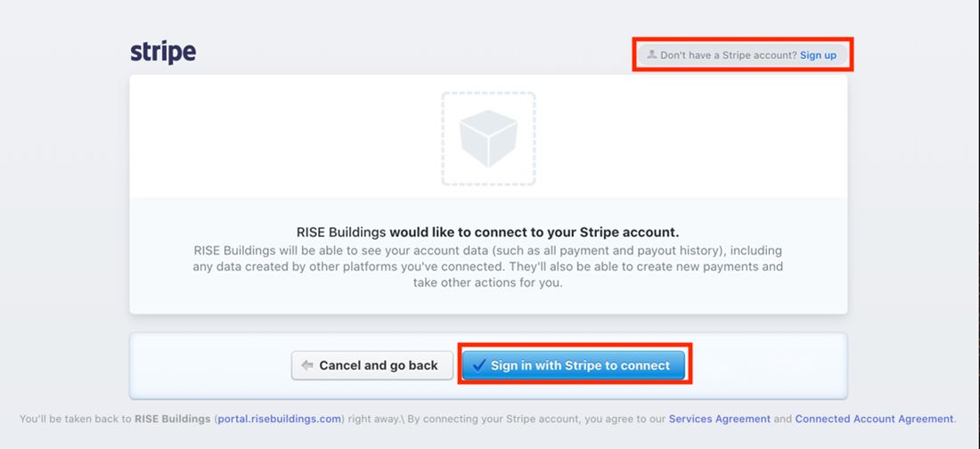The height and width of the screenshot is (449, 980).
Task: Choose Cancel and go back
Action: (372, 365)
